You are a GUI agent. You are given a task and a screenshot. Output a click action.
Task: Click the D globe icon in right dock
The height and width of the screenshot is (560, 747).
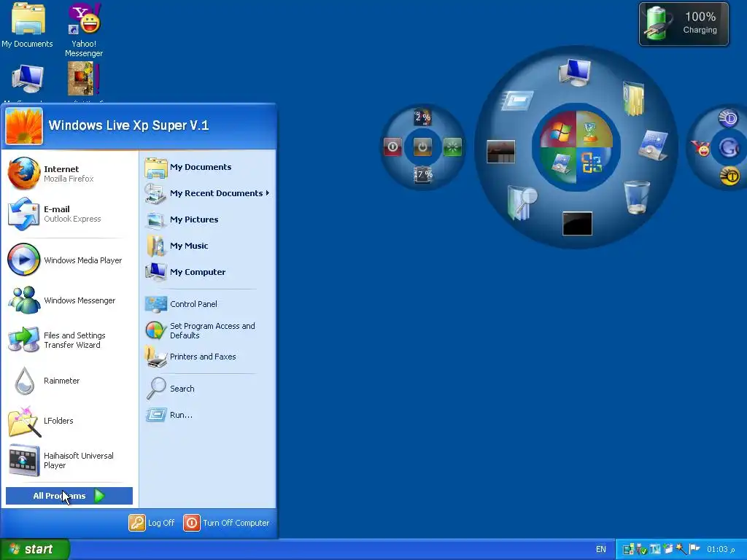pos(728,117)
